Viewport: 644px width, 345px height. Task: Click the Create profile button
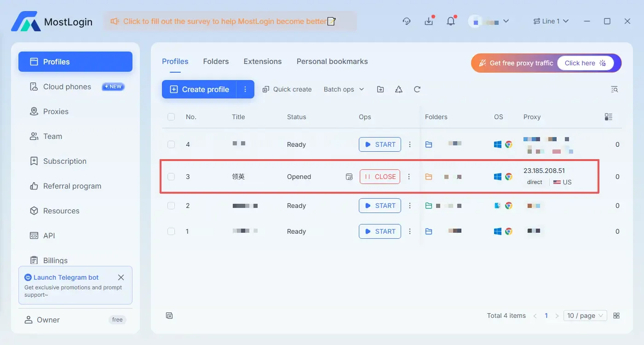coord(198,89)
